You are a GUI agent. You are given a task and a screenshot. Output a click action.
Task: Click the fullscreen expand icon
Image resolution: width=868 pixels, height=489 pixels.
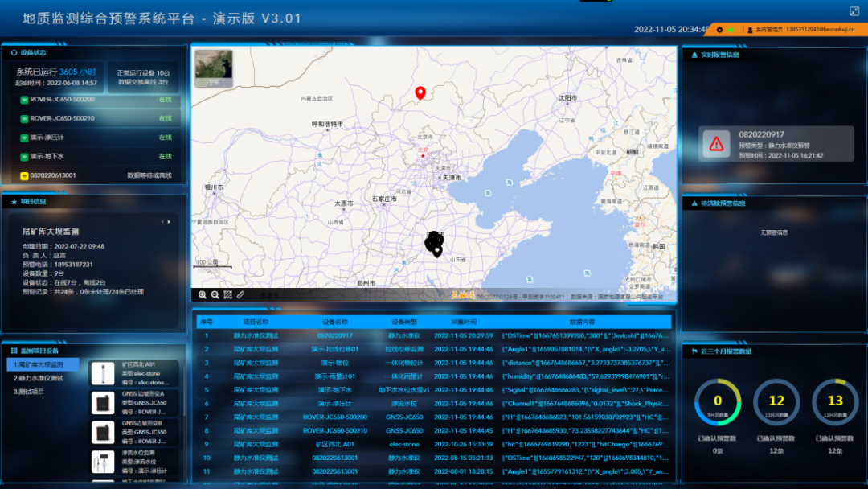pos(854,11)
